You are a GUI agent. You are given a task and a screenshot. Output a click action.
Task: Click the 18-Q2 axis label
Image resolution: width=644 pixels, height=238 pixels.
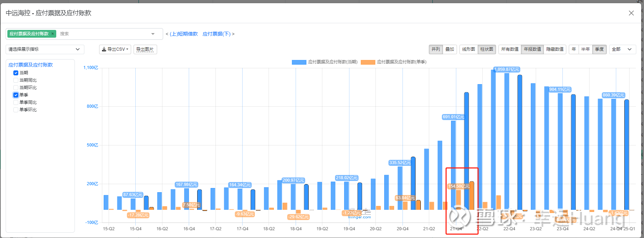tap(269, 229)
